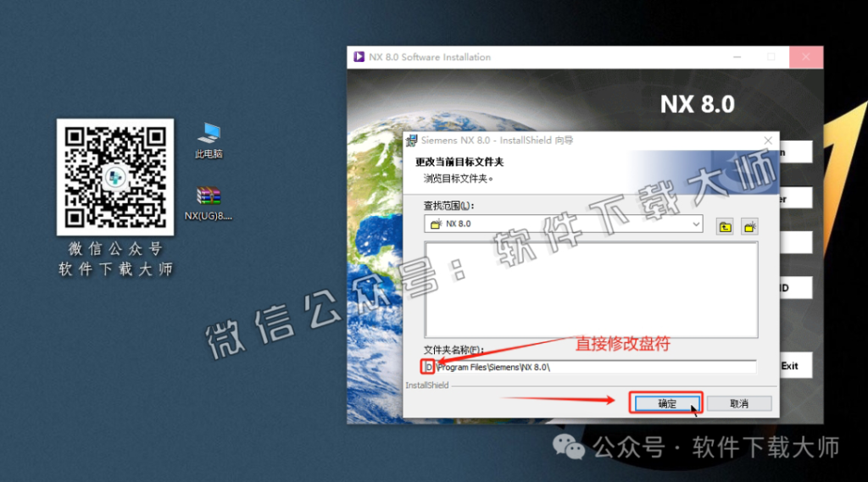Click the NX 8.0 folder icon in dropdown

coord(437,224)
